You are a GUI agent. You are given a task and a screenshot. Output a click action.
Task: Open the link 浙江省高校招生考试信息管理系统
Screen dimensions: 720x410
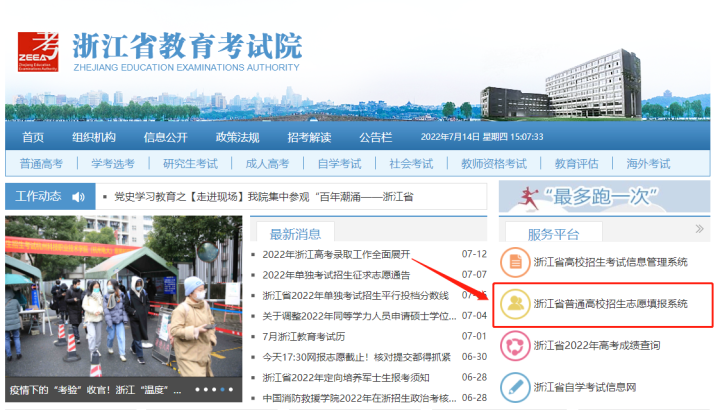pyautogui.click(x=610, y=262)
